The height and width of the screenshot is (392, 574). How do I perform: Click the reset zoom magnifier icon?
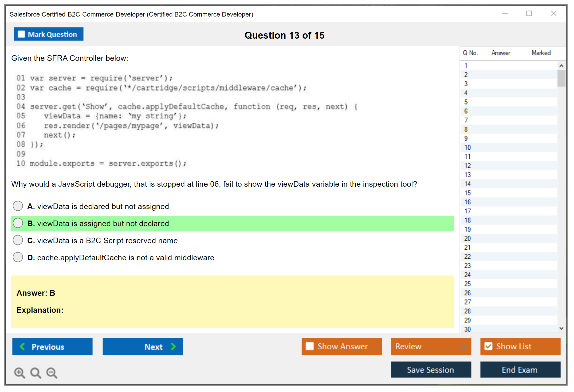(36, 373)
